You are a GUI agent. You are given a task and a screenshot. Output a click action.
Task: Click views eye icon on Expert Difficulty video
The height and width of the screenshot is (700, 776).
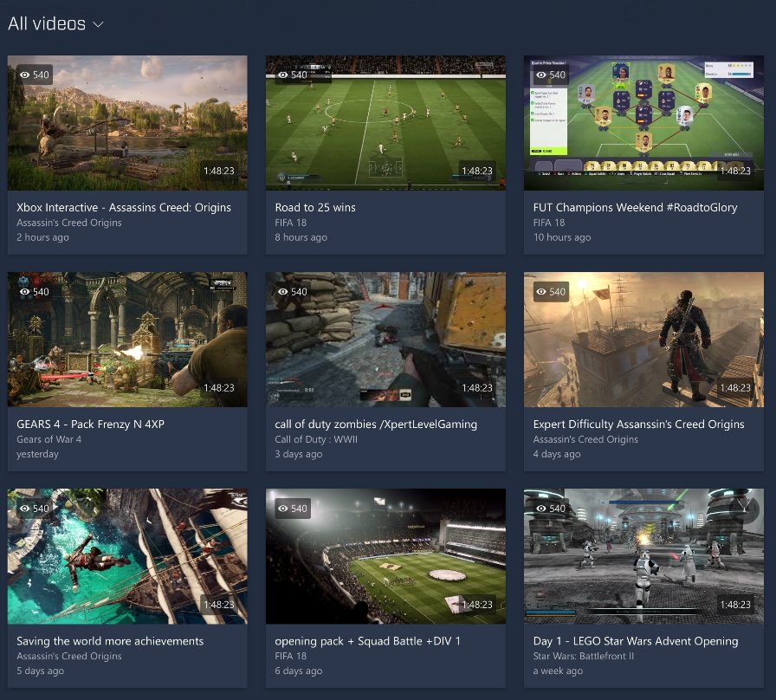click(541, 292)
